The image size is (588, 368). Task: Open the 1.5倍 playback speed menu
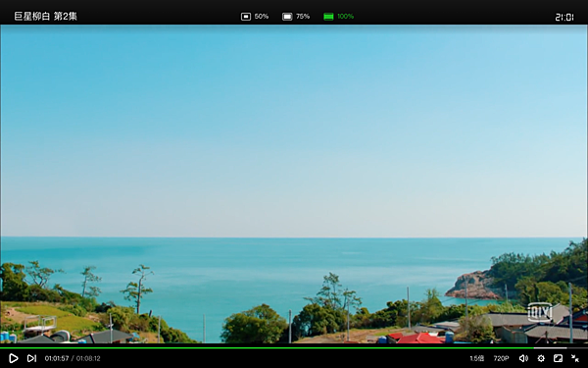(x=476, y=358)
